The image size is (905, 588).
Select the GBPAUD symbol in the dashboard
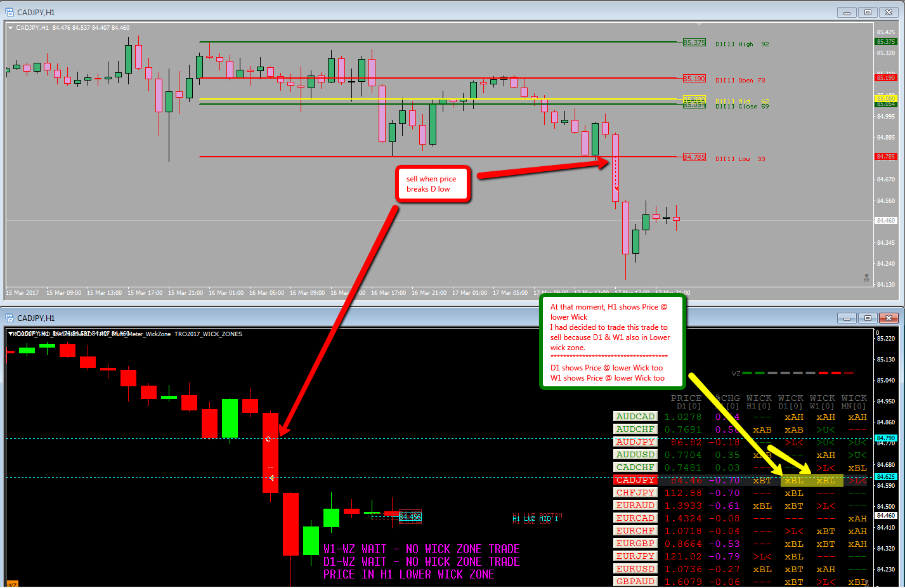635,581
